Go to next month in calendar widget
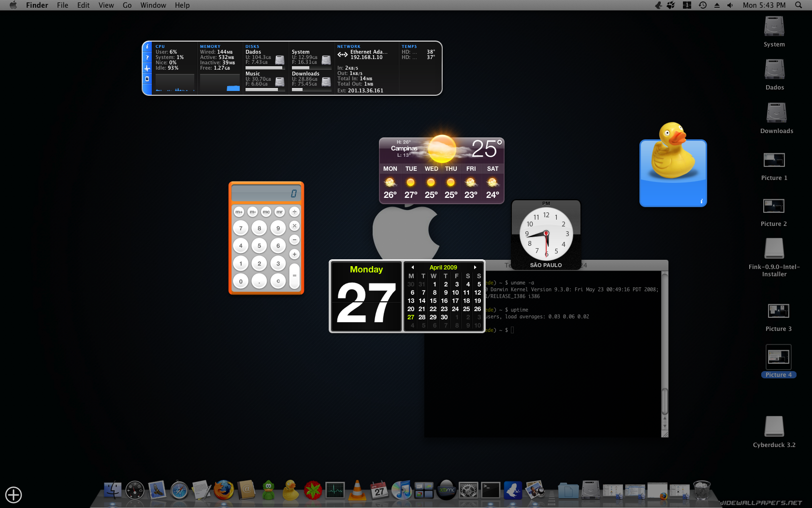 coord(475,267)
